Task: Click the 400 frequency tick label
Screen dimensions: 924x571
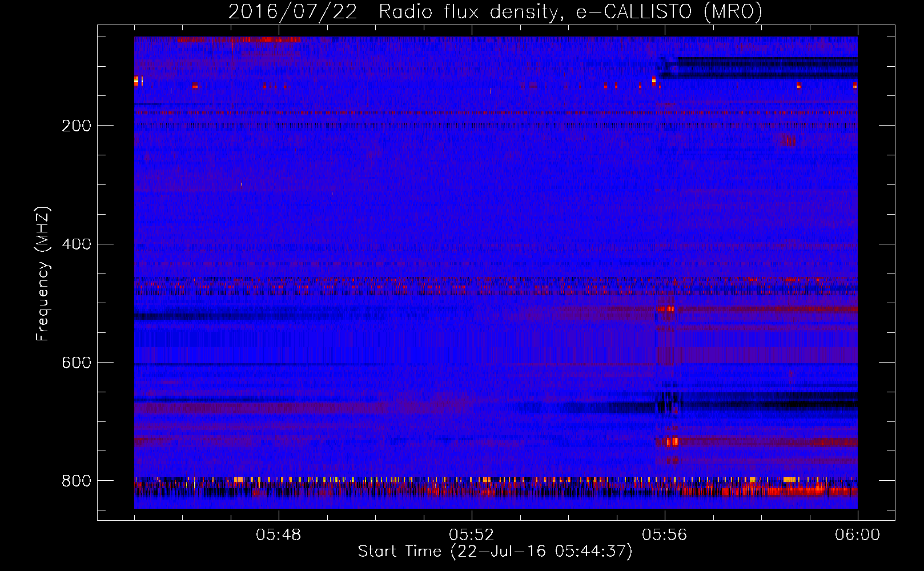Action: [77, 244]
